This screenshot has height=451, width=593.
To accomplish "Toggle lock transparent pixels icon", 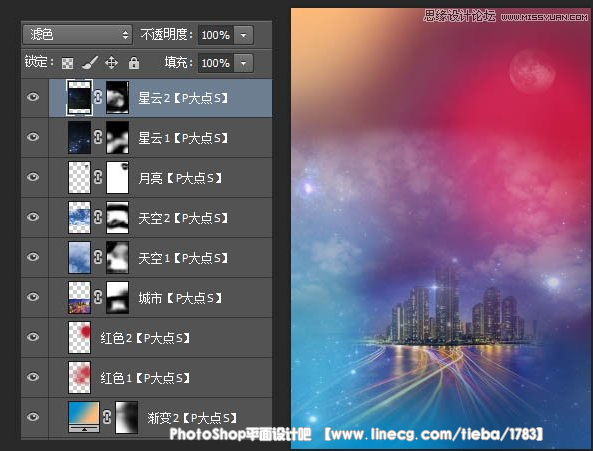I will pyautogui.click(x=67, y=63).
